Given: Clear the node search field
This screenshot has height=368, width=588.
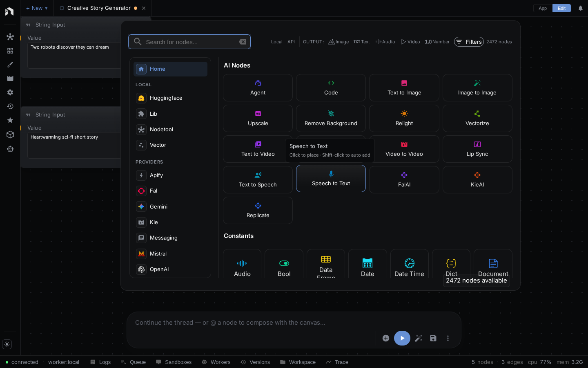Looking at the screenshot, I should point(243,42).
